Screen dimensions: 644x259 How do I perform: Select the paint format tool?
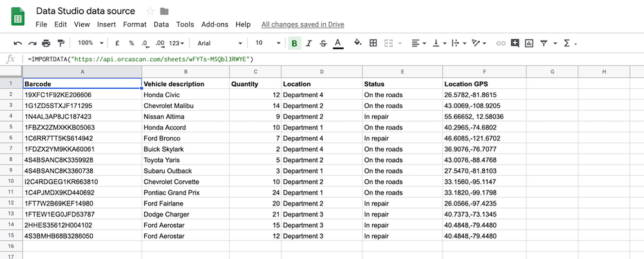coord(61,43)
